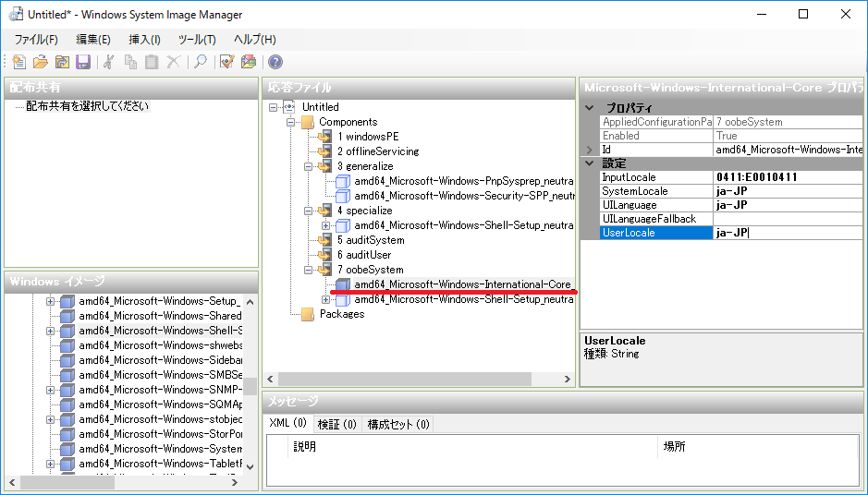This screenshot has width=868, height=495.
Task: Select amd64_Microsoft-Windows-Security-SPP component
Action: 463,196
